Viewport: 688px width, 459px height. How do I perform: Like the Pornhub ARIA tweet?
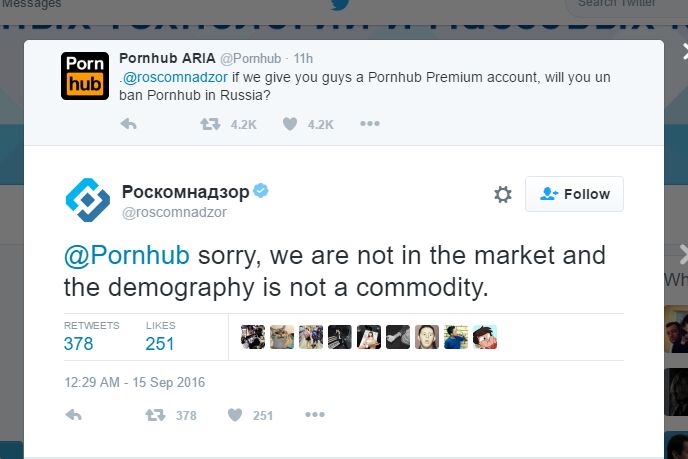pyautogui.click(x=290, y=124)
